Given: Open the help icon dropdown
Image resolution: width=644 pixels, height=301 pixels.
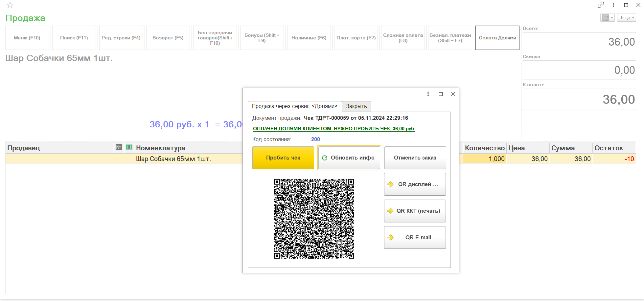Looking at the screenshot, I should coord(607,17).
